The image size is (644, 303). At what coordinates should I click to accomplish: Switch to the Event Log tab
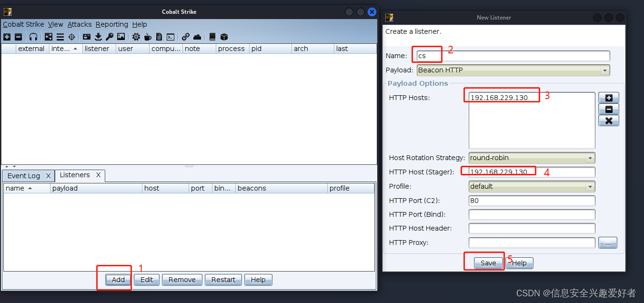click(24, 176)
